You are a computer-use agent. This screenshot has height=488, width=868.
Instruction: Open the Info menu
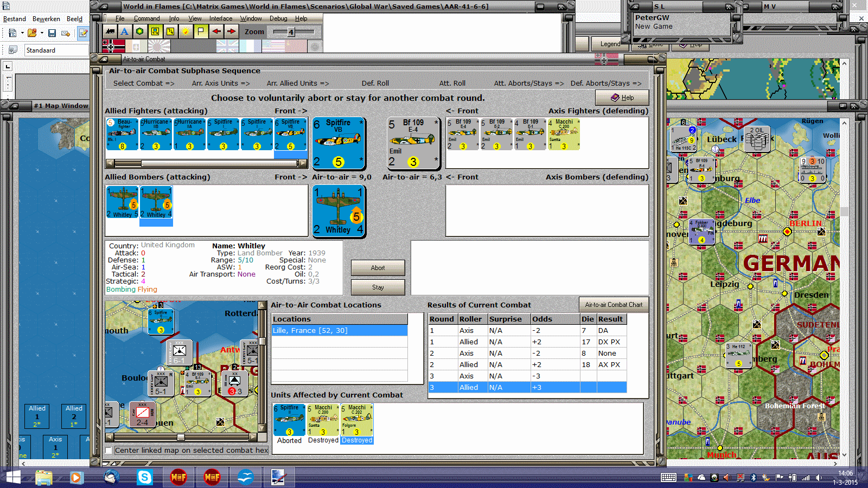(174, 18)
